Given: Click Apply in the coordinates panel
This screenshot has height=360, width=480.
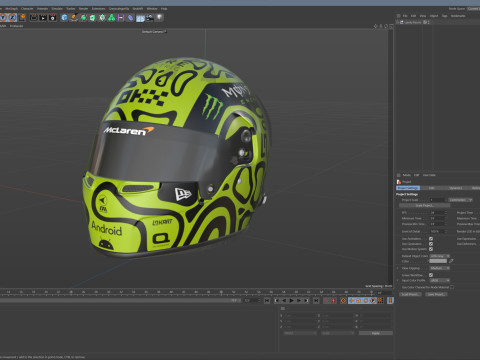Looking at the screenshot, I should pos(376,333).
